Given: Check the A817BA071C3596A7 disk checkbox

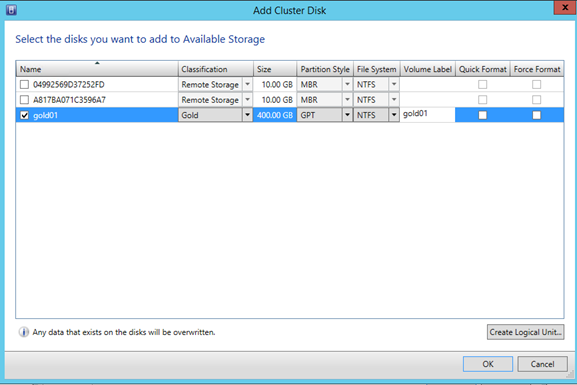Looking at the screenshot, I should pyautogui.click(x=24, y=100).
